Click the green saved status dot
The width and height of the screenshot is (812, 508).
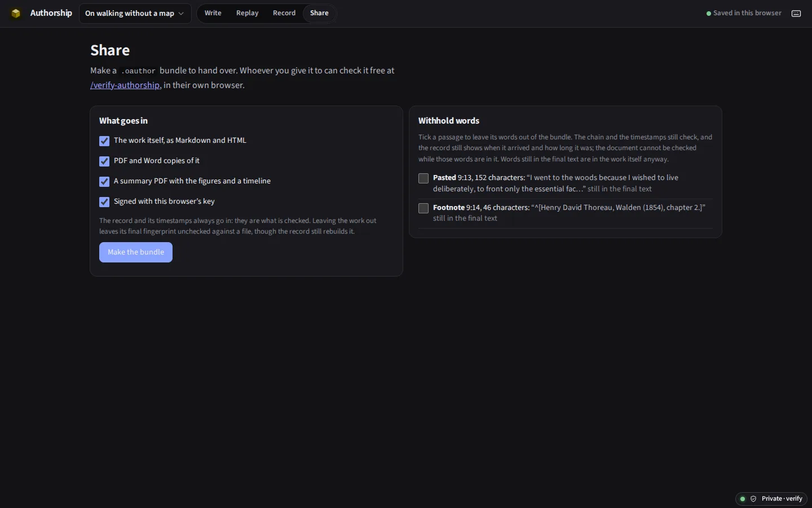(709, 14)
